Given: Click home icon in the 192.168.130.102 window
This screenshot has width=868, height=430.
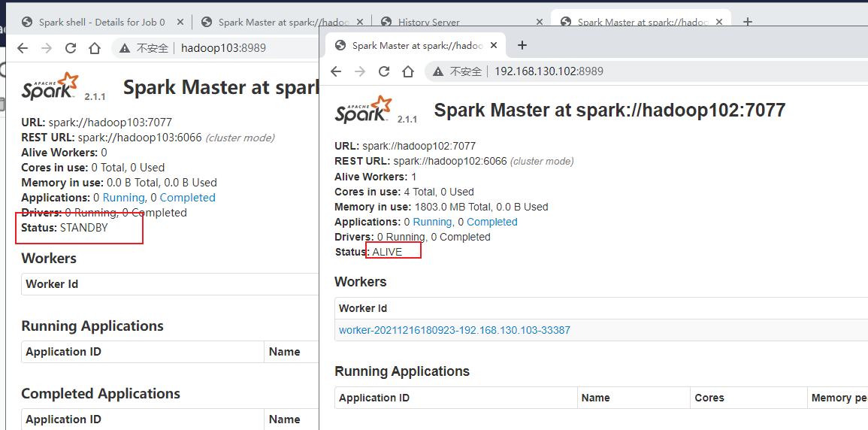Looking at the screenshot, I should click(x=408, y=71).
